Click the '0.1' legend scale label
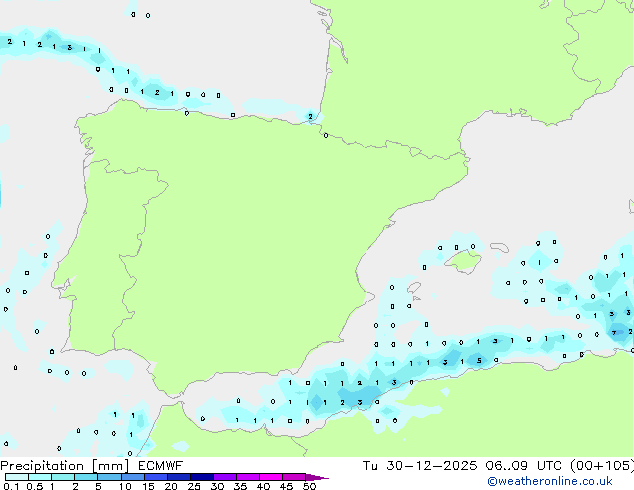This screenshot has height=490, width=634. coord(11,486)
